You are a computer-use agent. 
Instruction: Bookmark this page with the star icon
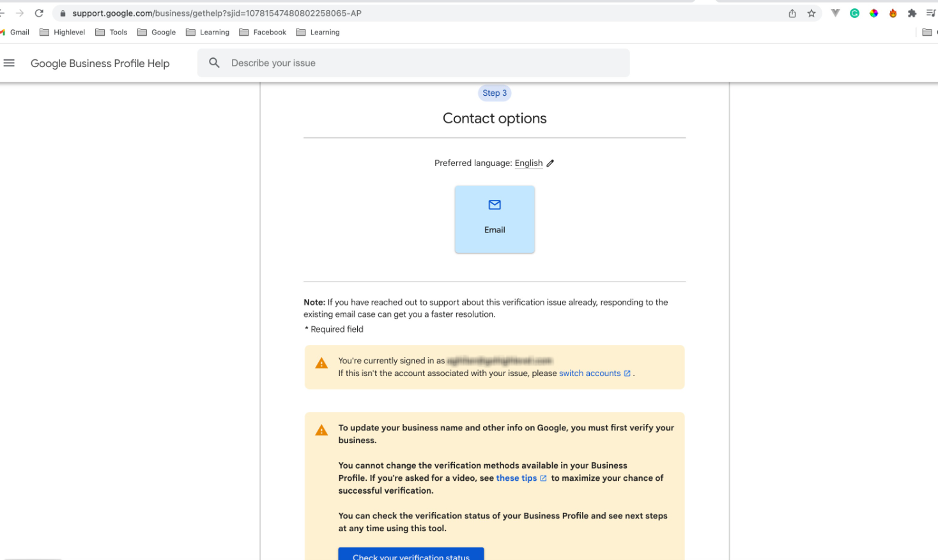pos(811,13)
